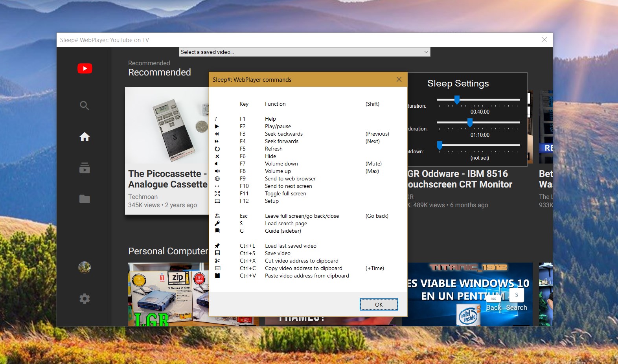The height and width of the screenshot is (364, 618).
Task: Click the Refresh circular arrow icon
Action: coord(217,149)
